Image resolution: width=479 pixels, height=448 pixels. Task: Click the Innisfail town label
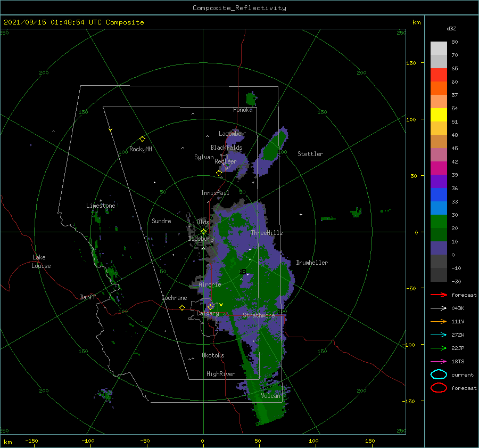tap(215, 193)
